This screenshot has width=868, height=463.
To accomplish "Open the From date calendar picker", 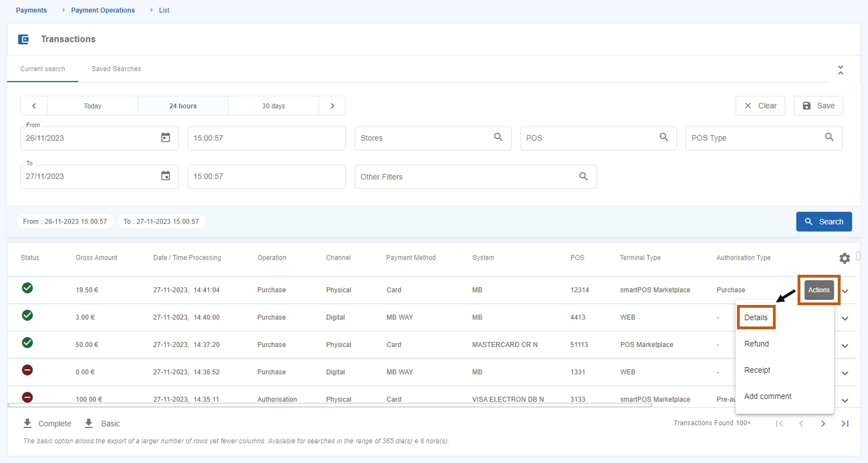I will (166, 137).
